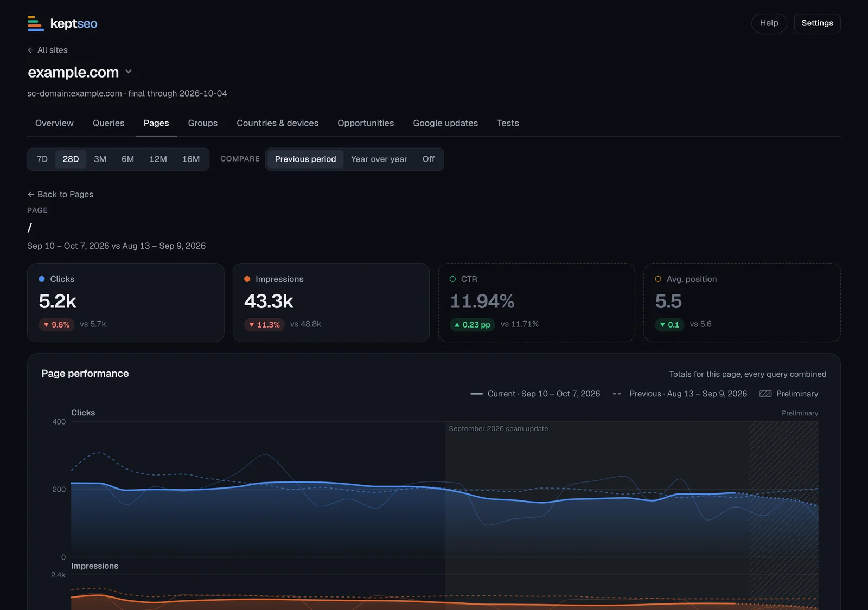Image resolution: width=868 pixels, height=610 pixels.
Task: Click the blue Clicks metric dot
Action: tap(42, 279)
